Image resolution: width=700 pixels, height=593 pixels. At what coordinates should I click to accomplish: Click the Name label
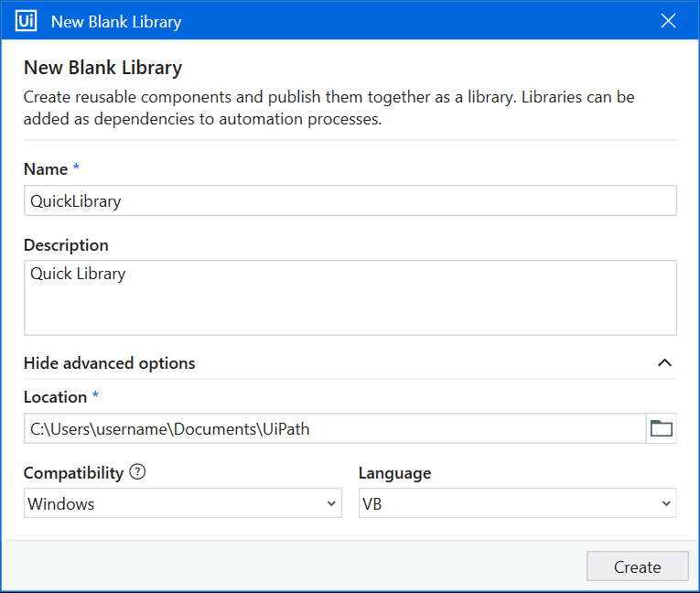(46, 169)
